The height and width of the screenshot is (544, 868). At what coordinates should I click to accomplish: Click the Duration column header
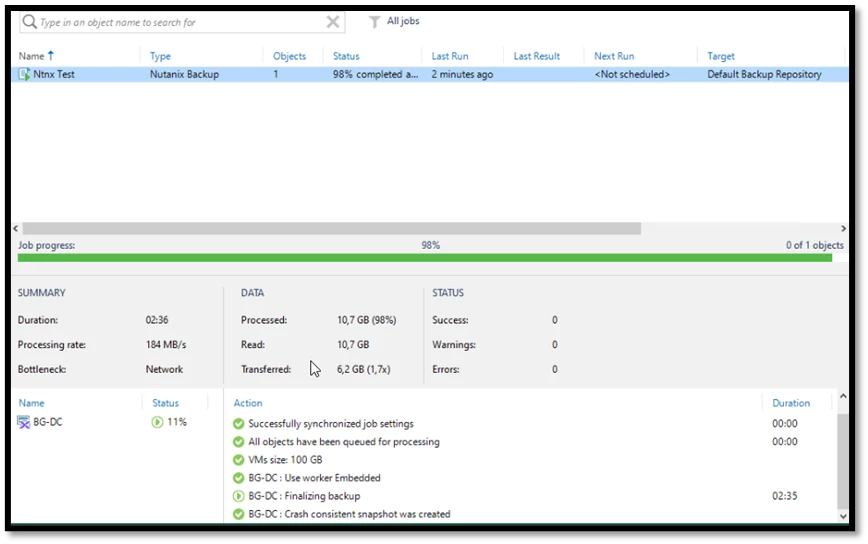(791, 403)
